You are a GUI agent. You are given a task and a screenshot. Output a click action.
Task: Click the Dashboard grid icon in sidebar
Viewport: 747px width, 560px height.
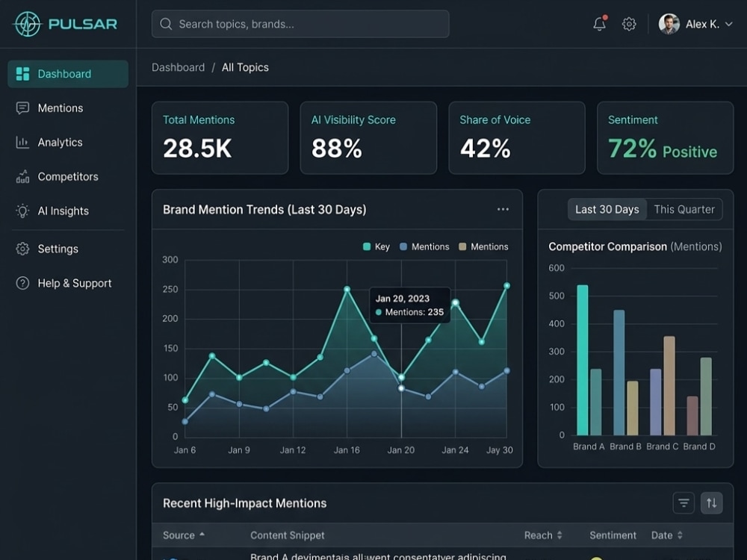coord(22,74)
